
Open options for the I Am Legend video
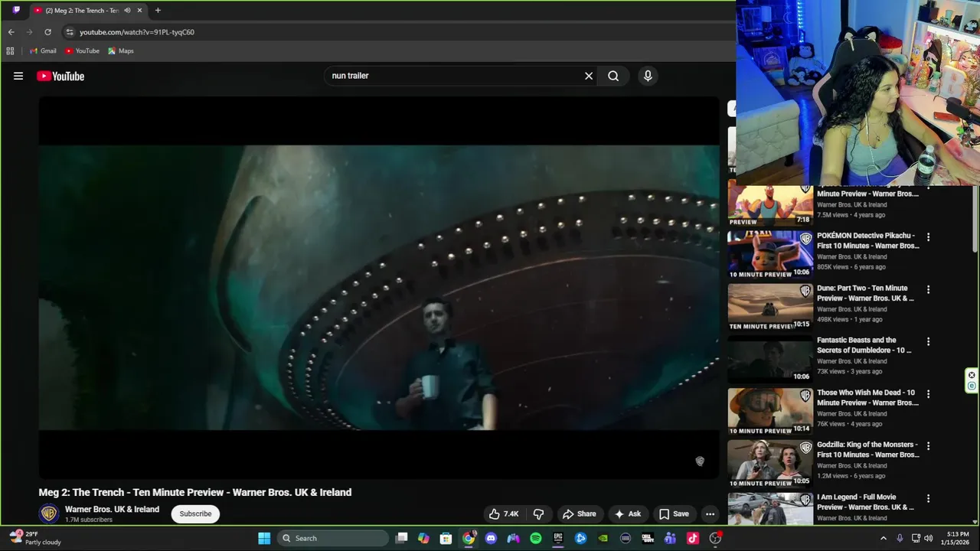[x=928, y=499]
